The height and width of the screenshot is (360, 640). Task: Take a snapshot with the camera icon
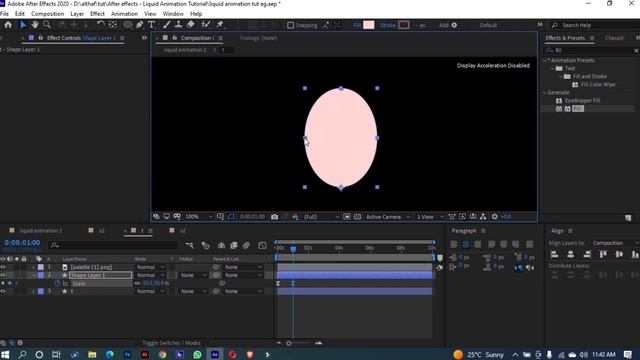click(x=274, y=217)
